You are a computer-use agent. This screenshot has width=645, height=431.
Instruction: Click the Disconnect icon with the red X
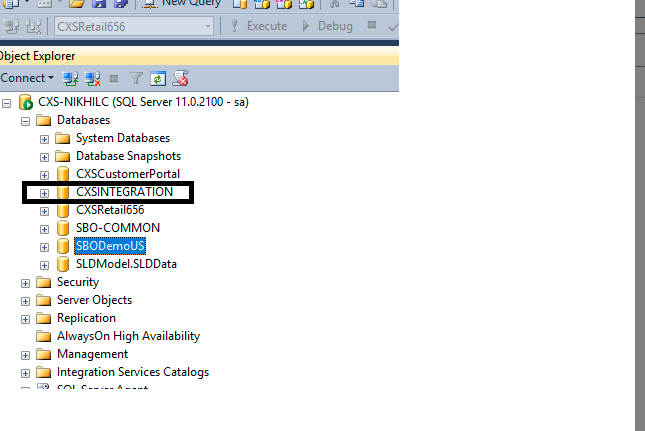93,78
